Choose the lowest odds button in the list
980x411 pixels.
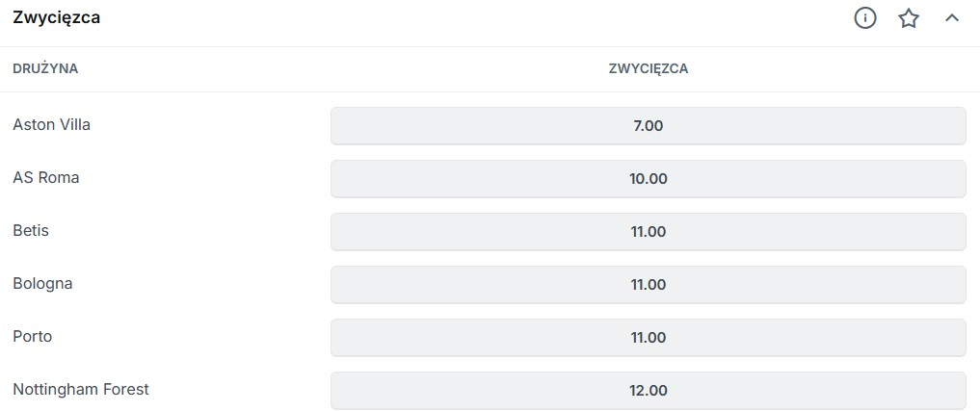(x=648, y=125)
